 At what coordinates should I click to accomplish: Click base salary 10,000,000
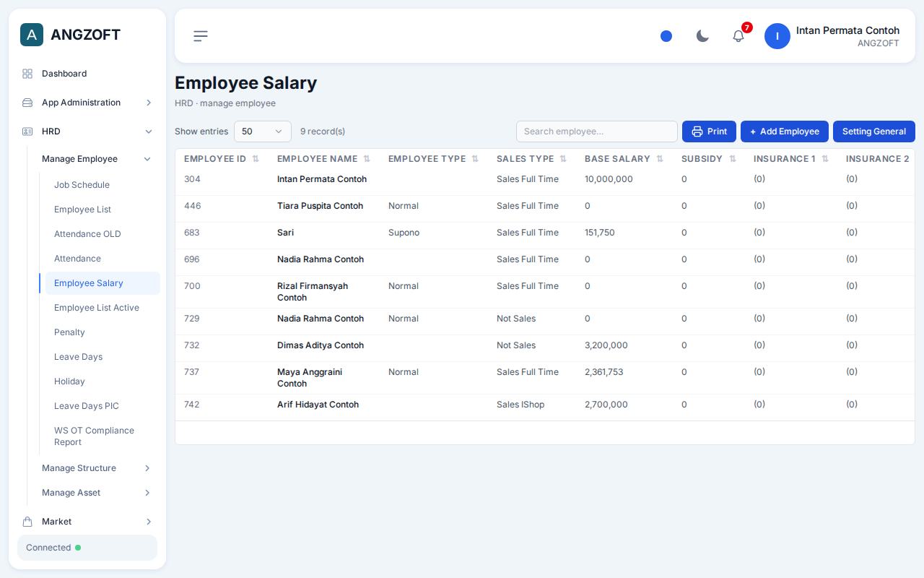[609, 179]
